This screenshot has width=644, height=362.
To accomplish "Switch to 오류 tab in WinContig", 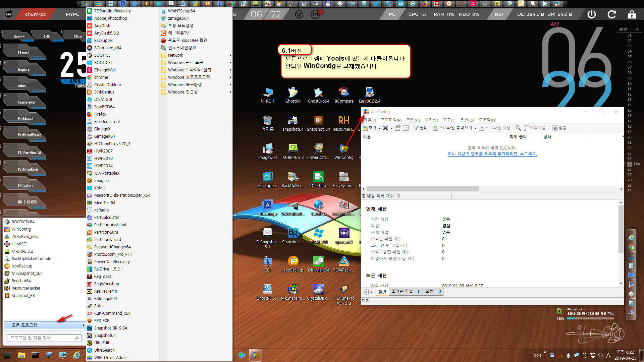I will (433, 292).
